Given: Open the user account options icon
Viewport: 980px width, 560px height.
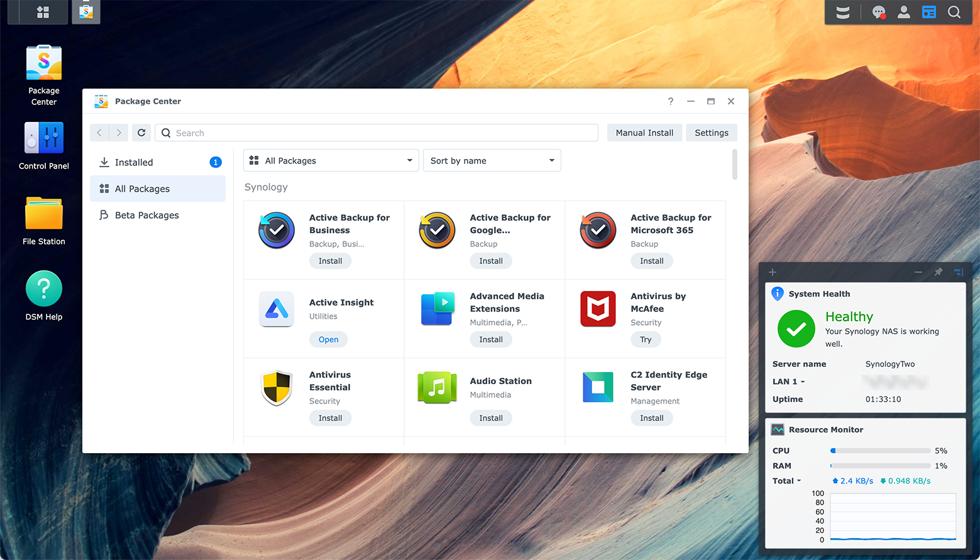Looking at the screenshot, I should pos(904,12).
